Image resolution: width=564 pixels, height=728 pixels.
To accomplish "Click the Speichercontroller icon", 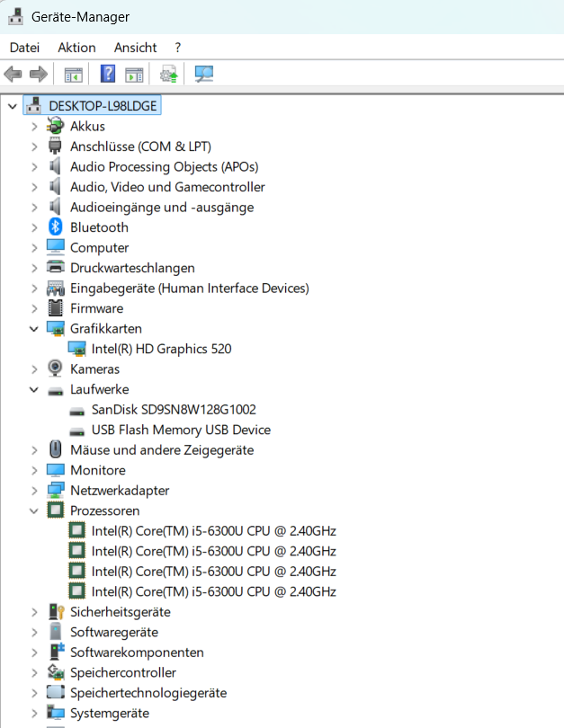I will pos(55,671).
